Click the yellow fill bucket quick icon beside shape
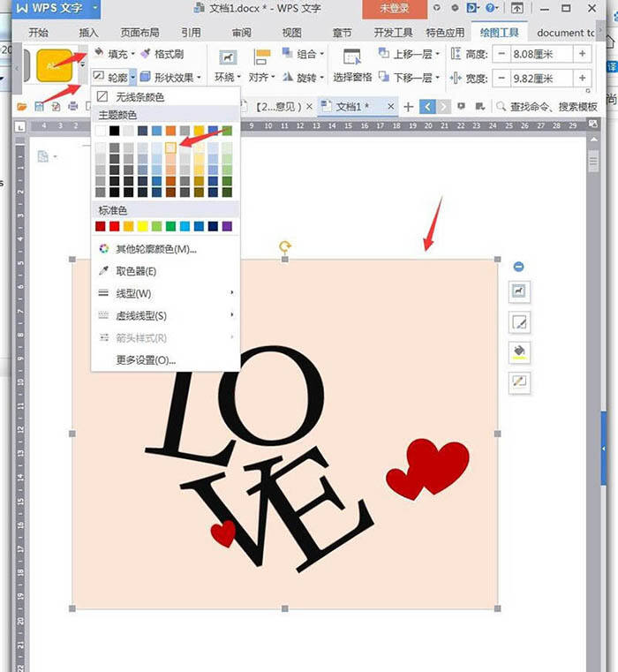 tap(520, 352)
